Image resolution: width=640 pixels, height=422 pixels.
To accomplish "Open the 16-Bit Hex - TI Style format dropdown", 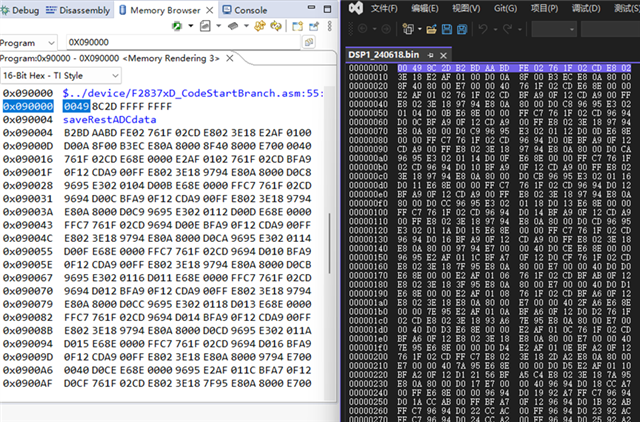I will point(60,76).
